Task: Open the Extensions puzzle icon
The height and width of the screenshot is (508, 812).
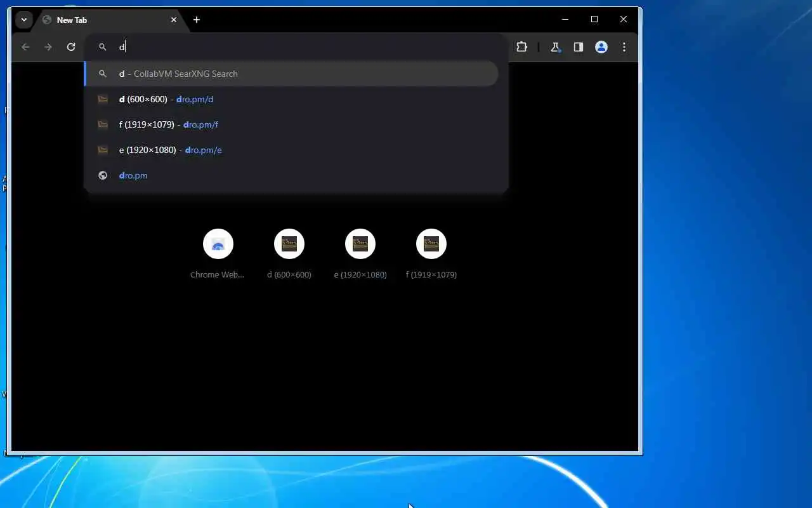Action: [x=522, y=47]
